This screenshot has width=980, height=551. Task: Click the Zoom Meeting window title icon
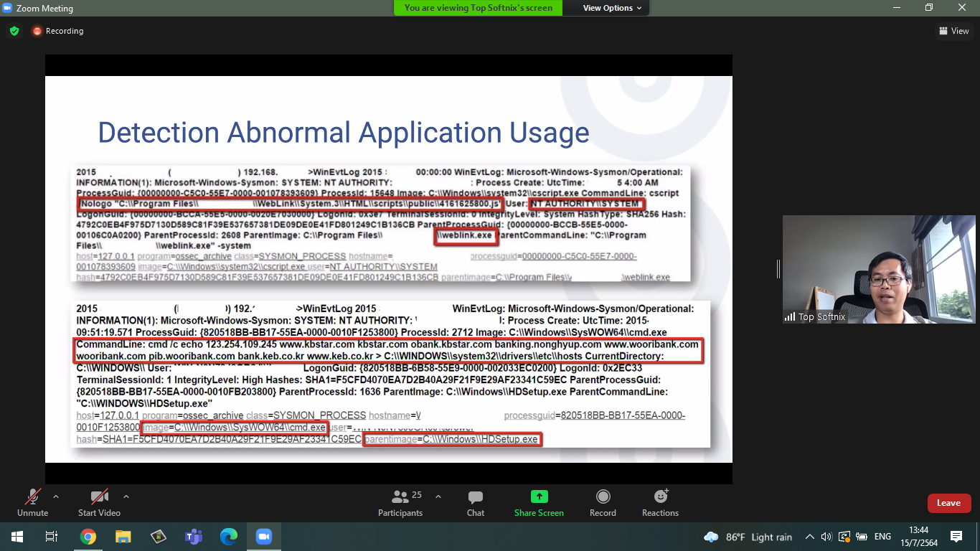point(8,8)
